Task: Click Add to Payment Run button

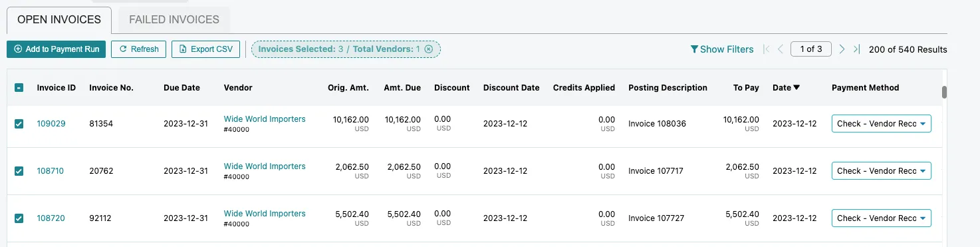Action: coord(56,49)
